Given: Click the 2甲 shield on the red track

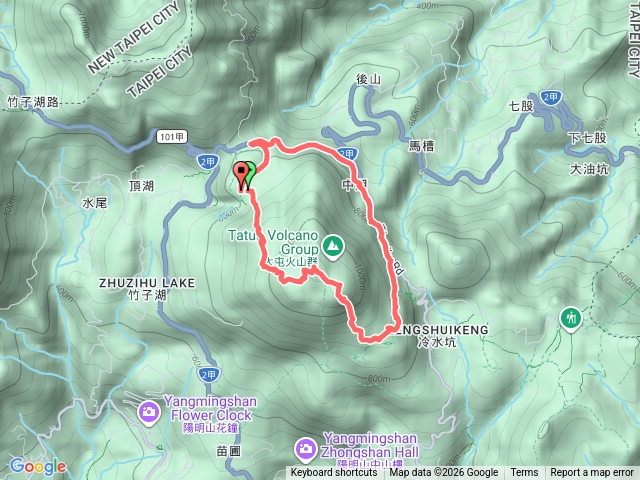Looking at the screenshot, I should (348, 154).
